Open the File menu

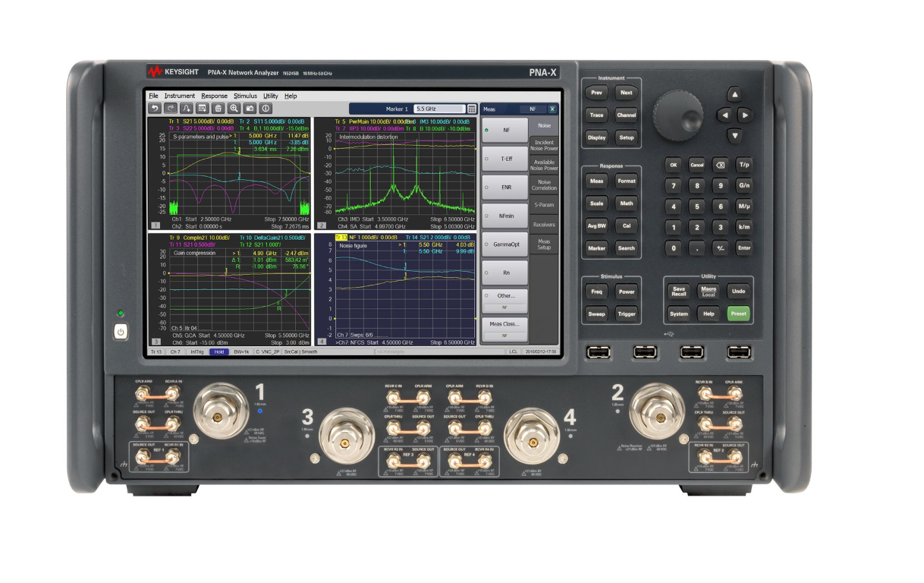pos(153,96)
